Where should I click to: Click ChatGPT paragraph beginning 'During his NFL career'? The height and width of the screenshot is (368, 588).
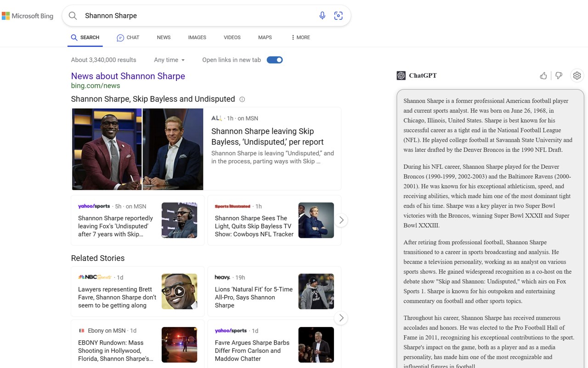pyautogui.click(x=487, y=196)
